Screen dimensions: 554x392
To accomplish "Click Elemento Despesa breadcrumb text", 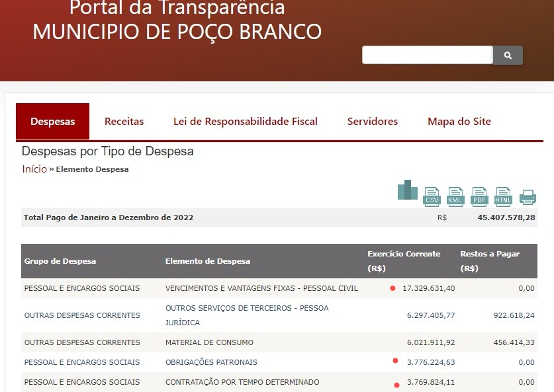I will [x=92, y=169].
